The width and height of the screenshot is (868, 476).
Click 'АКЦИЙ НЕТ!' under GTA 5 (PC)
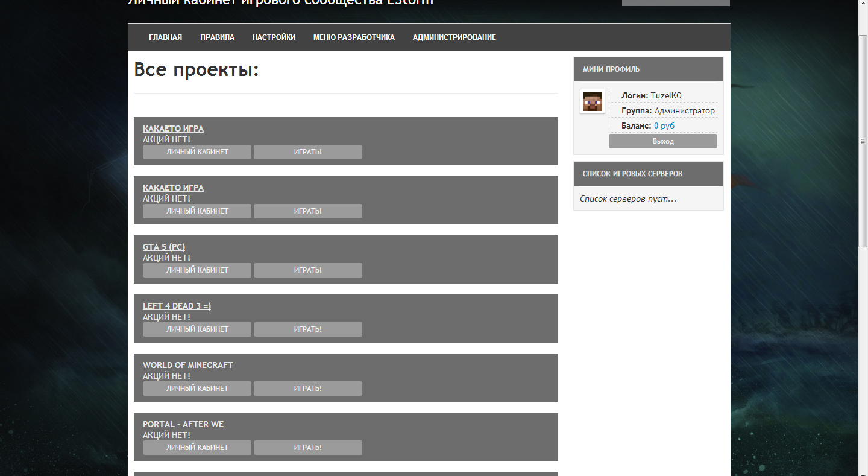(x=166, y=258)
